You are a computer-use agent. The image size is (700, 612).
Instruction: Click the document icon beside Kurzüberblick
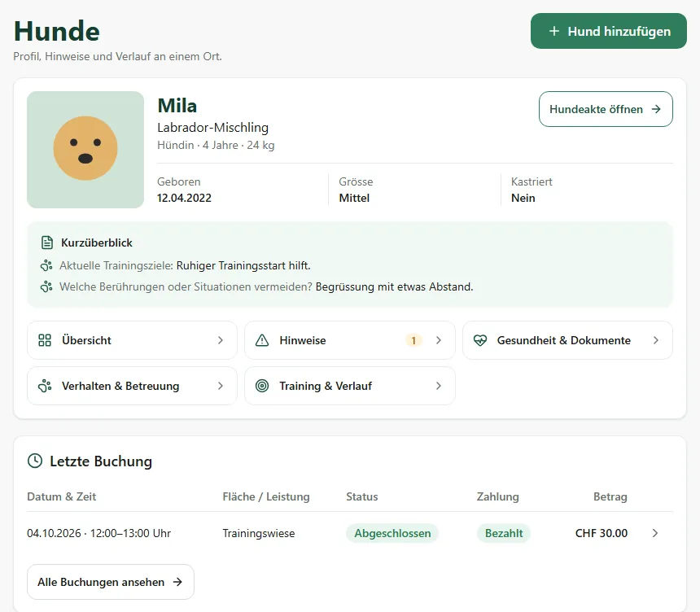47,243
